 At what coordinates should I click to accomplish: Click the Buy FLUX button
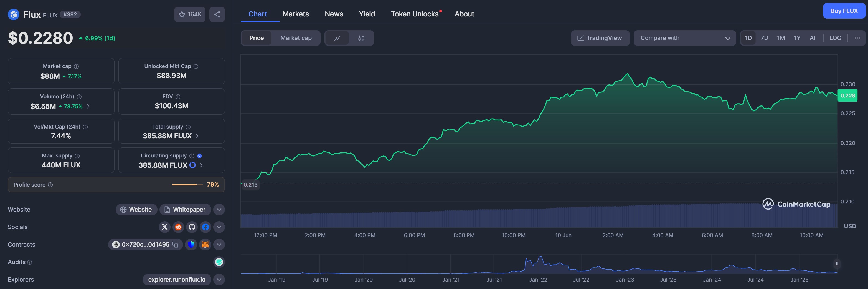pyautogui.click(x=844, y=11)
